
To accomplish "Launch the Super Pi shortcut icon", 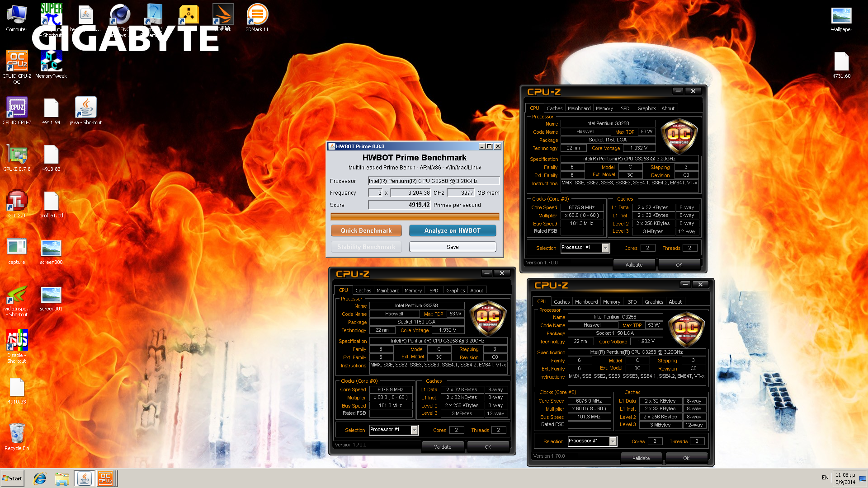I will click(51, 18).
